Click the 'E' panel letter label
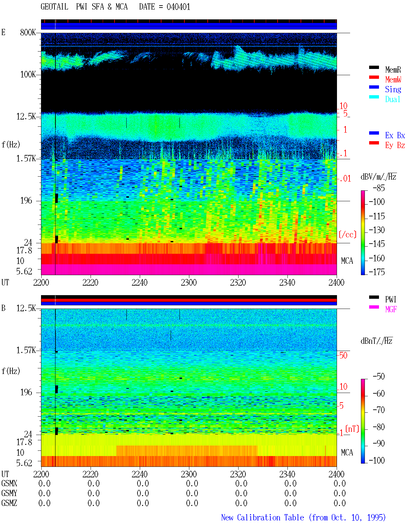The height and width of the screenshot is (523, 420). [x=3, y=33]
